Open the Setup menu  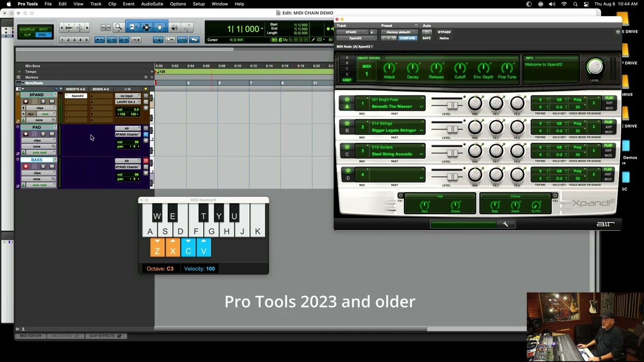pos(199,4)
